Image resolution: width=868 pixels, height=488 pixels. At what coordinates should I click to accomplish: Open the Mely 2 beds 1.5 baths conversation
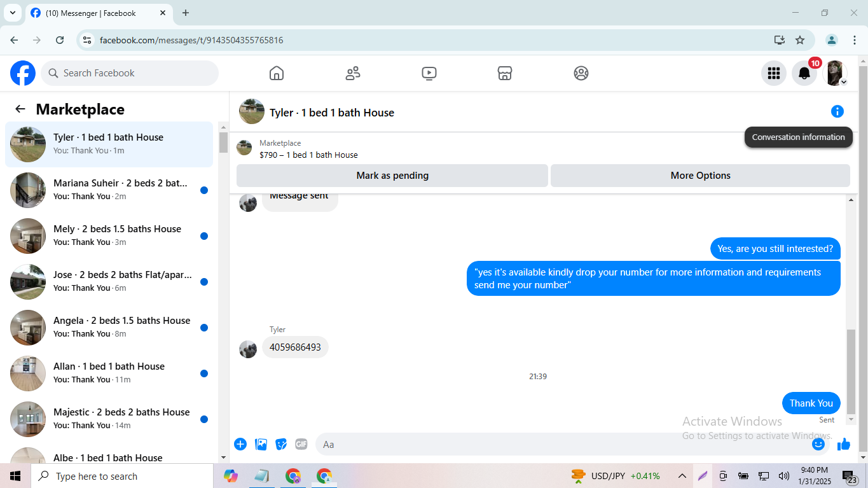109,236
